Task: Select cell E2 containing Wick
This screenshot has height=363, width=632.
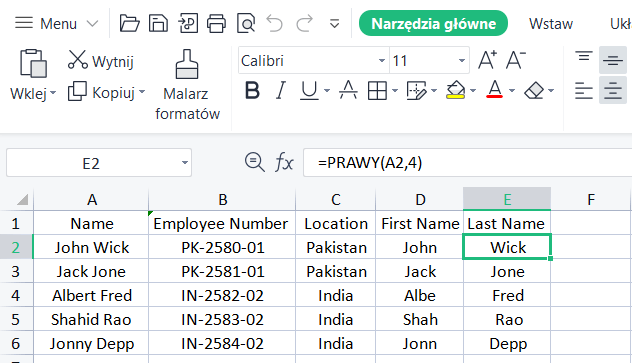Action: pos(507,247)
